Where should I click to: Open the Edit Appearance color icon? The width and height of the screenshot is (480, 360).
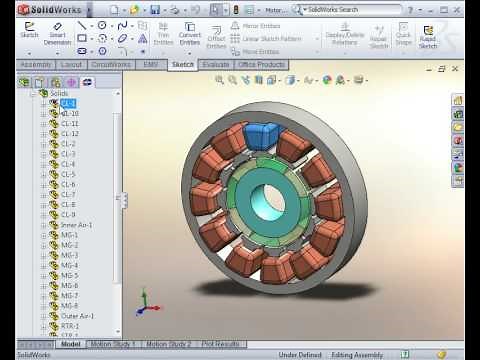(327, 80)
